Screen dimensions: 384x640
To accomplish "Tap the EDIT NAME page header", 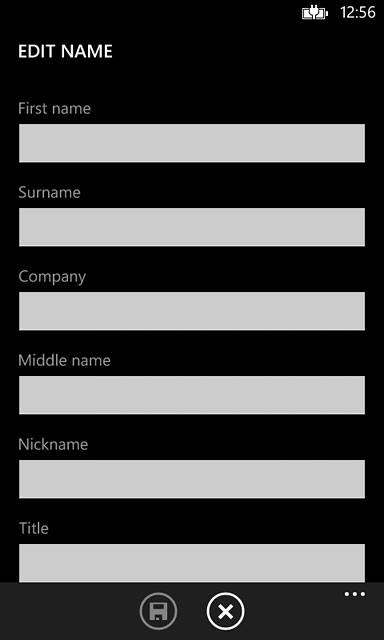I will (x=65, y=52).
